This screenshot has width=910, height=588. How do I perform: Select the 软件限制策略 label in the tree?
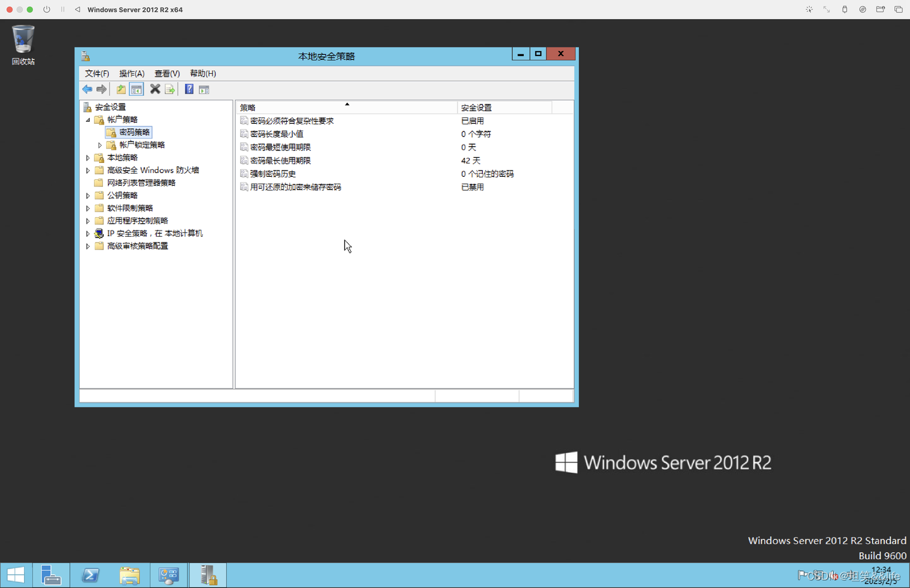pyautogui.click(x=130, y=208)
